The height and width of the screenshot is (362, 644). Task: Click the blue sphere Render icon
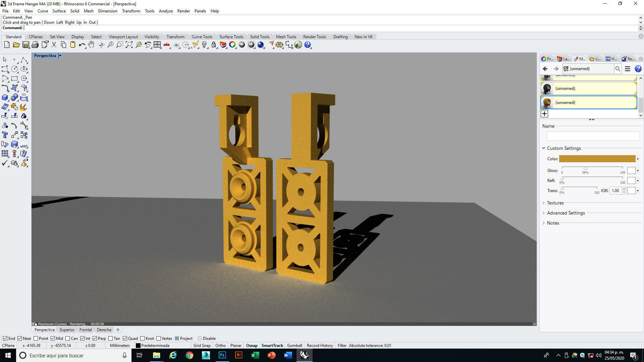point(261,45)
